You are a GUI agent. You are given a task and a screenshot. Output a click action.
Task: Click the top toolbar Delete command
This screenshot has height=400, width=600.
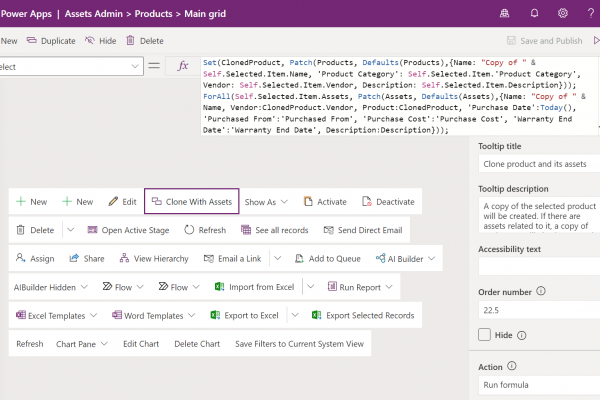(145, 41)
